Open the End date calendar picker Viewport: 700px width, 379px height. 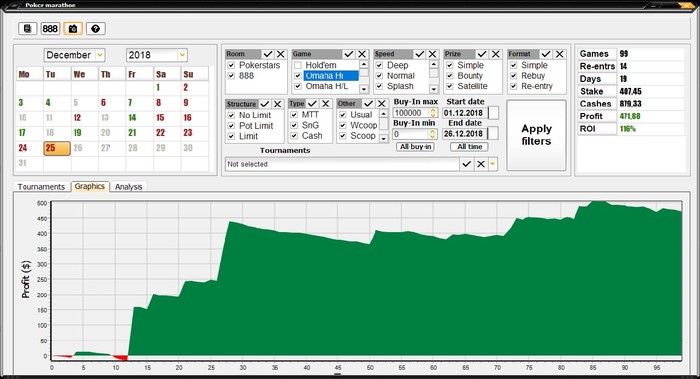point(493,133)
